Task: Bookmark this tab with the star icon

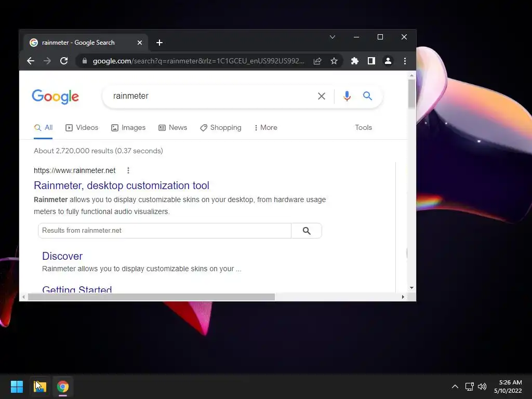Action: [334, 61]
